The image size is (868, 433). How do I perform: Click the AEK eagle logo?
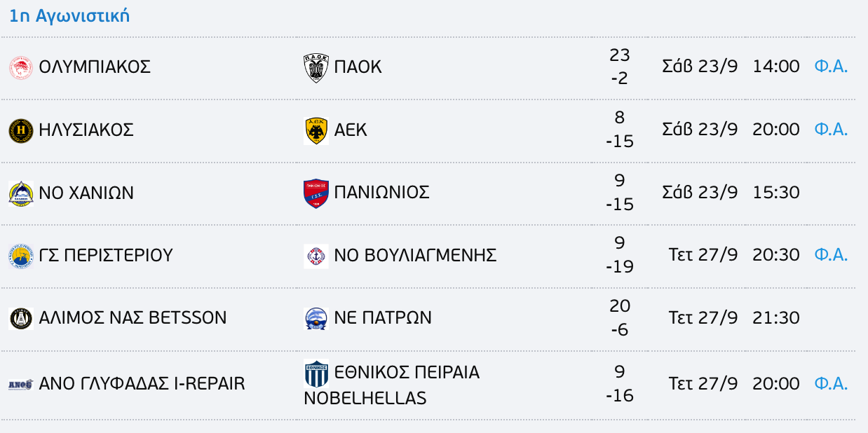pos(316,130)
